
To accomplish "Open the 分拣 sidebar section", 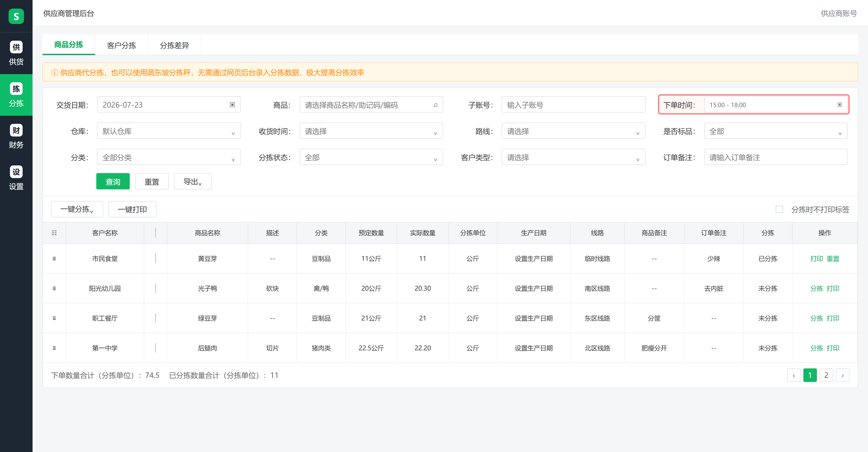I will point(16,95).
